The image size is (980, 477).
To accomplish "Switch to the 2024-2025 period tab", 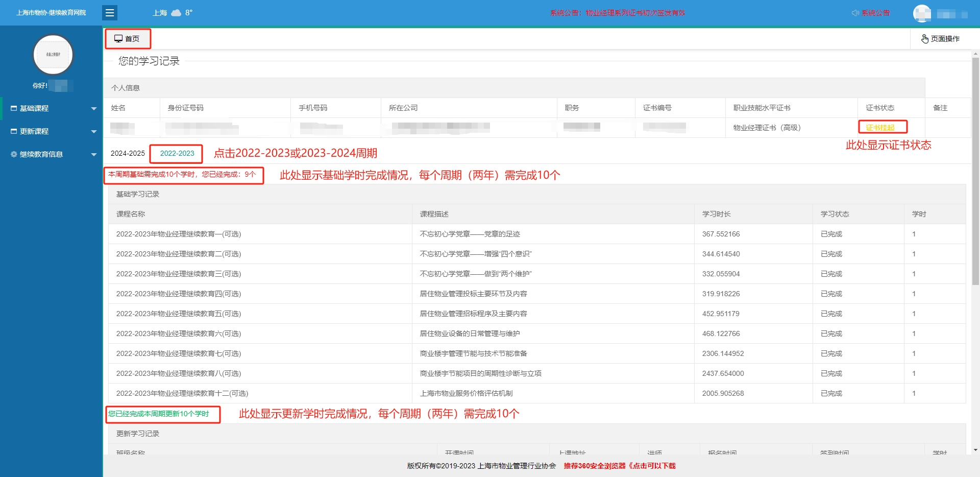I will [128, 153].
